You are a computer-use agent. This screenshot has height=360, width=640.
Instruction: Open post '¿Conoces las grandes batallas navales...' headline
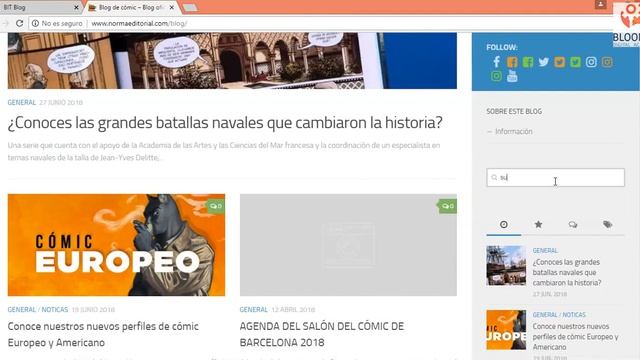225,122
